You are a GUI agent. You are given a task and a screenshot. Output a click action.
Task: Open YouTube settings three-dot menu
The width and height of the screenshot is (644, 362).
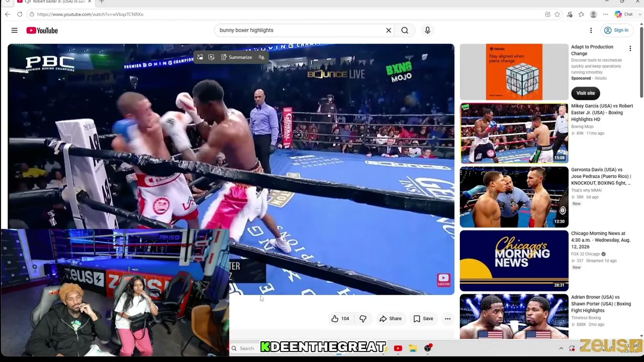(591, 31)
